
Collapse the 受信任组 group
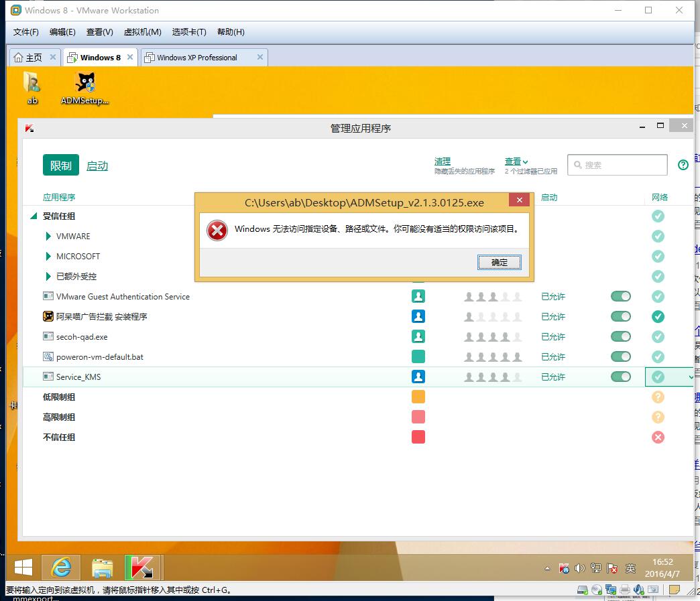34,216
